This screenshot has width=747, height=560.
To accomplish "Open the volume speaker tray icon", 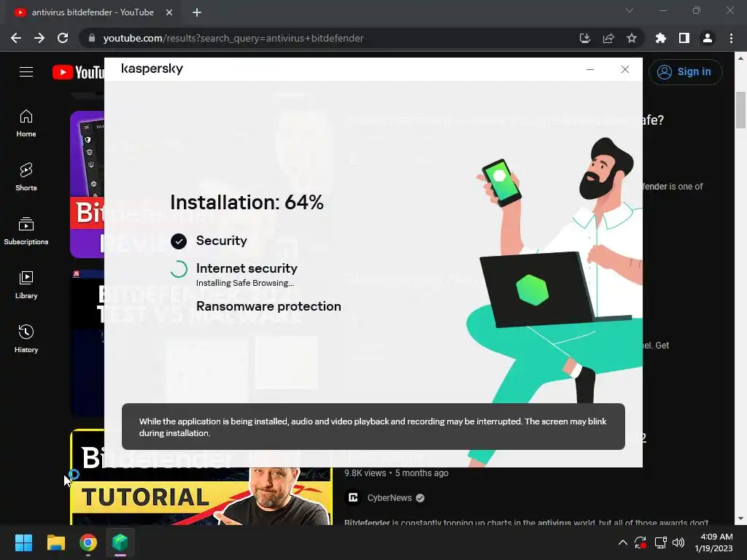I will click(678, 542).
